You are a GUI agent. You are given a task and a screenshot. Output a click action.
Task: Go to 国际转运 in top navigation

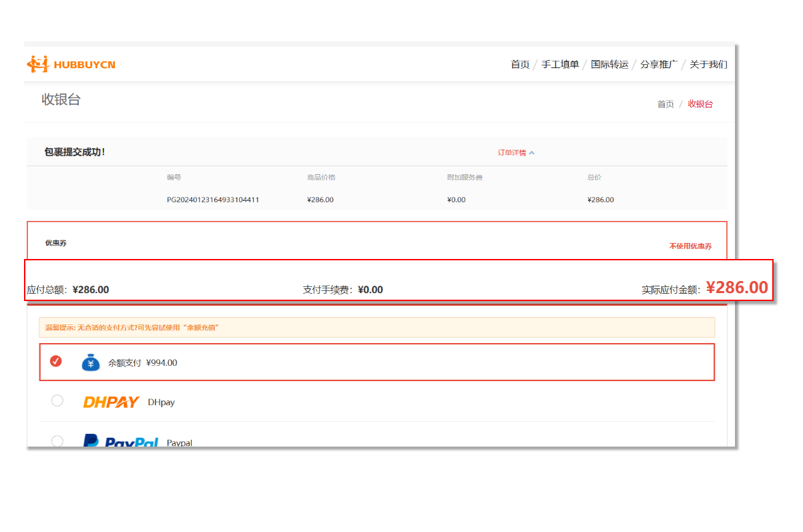[x=609, y=65]
